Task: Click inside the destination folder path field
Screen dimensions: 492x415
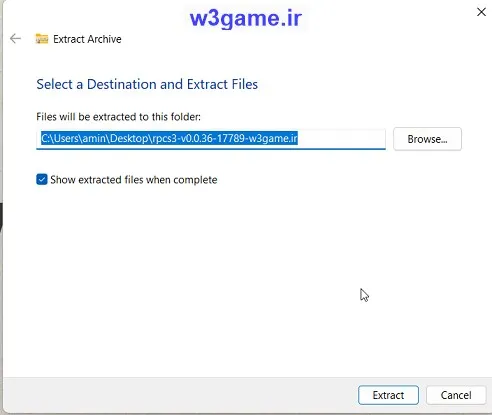Action: (211, 139)
